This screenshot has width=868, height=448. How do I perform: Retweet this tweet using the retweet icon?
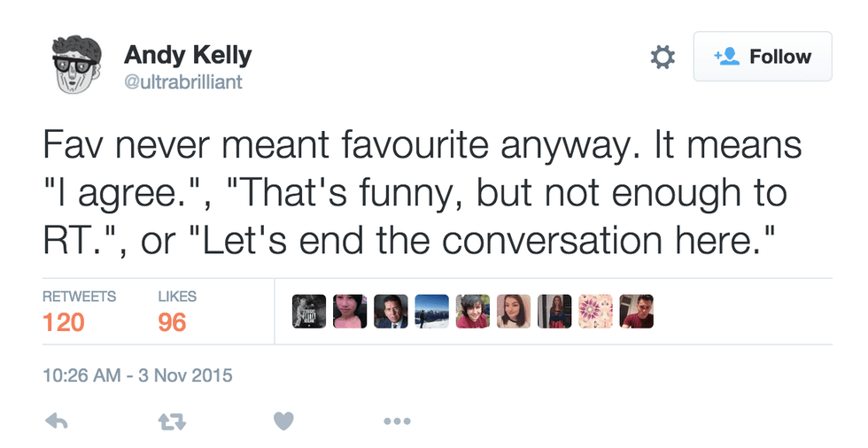[169, 421]
